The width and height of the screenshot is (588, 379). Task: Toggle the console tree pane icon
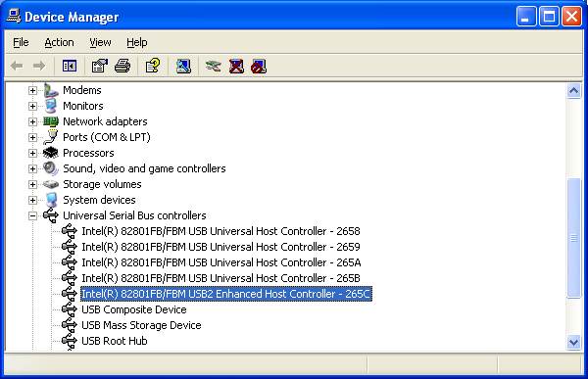tap(70, 67)
